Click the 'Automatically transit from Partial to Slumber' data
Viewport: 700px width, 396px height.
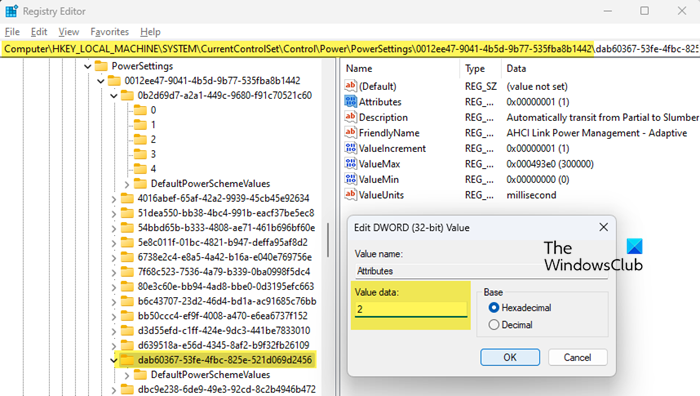602,117
